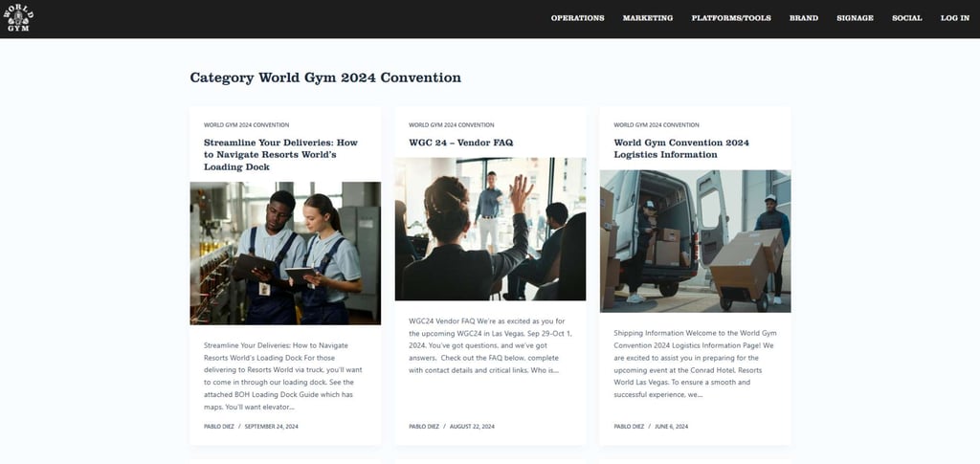Open the WGC 24 – Vendor FAQ title
980x464 pixels.
pyautogui.click(x=460, y=143)
